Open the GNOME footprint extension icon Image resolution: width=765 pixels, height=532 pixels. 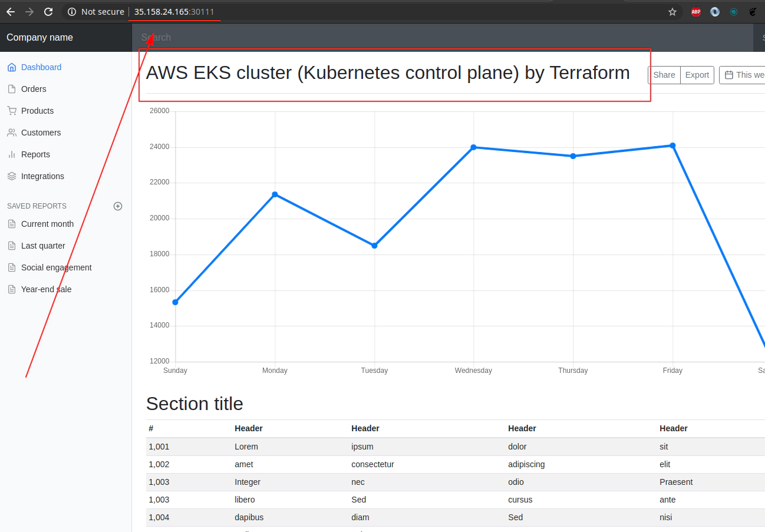click(x=753, y=12)
